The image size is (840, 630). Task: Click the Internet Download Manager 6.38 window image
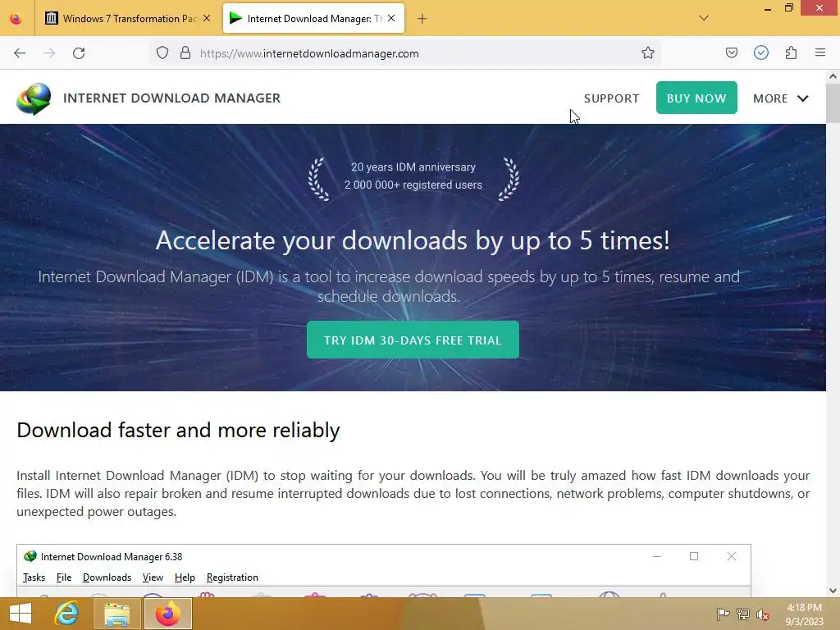click(x=384, y=571)
